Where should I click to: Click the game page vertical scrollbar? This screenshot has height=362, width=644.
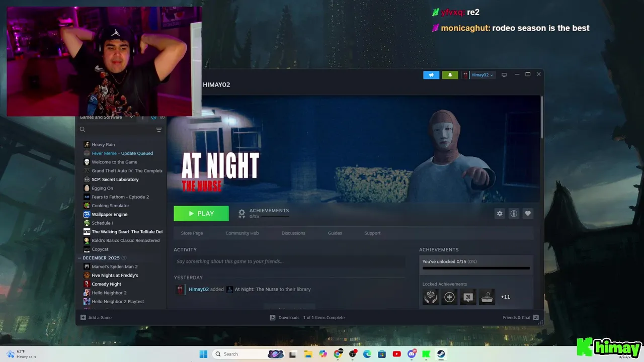pyautogui.click(x=542, y=117)
